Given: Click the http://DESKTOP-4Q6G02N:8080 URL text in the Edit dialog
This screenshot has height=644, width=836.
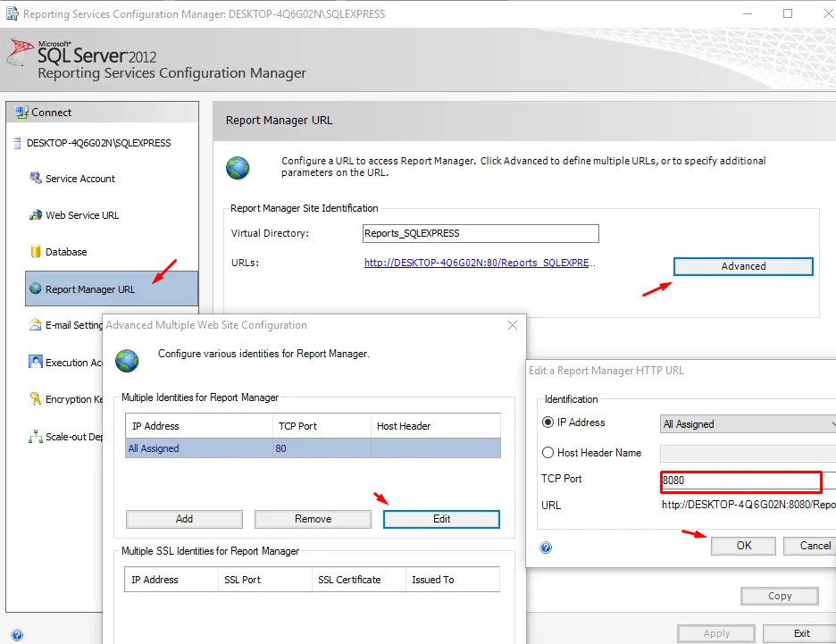Looking at the screenshot, I should (x=748, y=505).
